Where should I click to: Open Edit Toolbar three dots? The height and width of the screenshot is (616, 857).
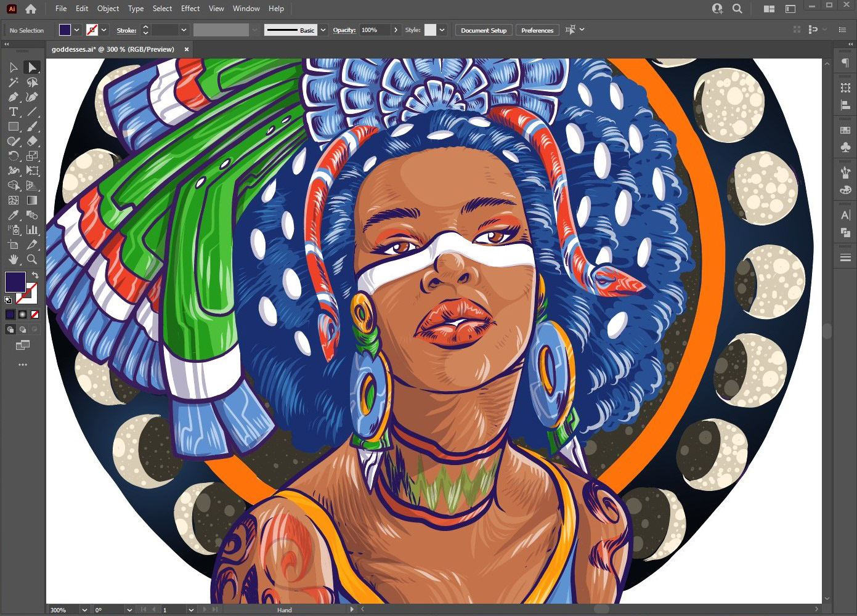(x=23, y=365)
